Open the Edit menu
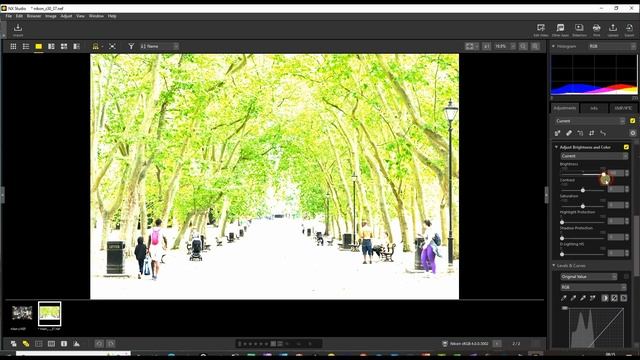This screenshot has height=360, width=640. pyautogui.click(x=19, y=16)
